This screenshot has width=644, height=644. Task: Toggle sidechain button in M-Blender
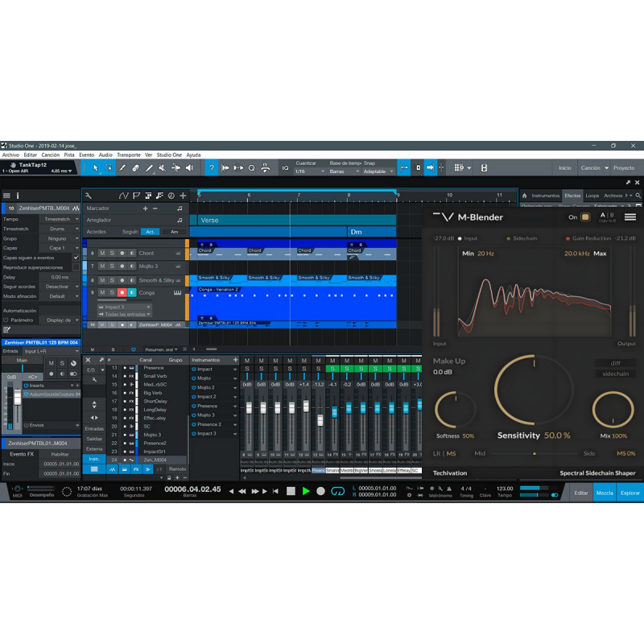pyautogui.click(x=615, y=374)
